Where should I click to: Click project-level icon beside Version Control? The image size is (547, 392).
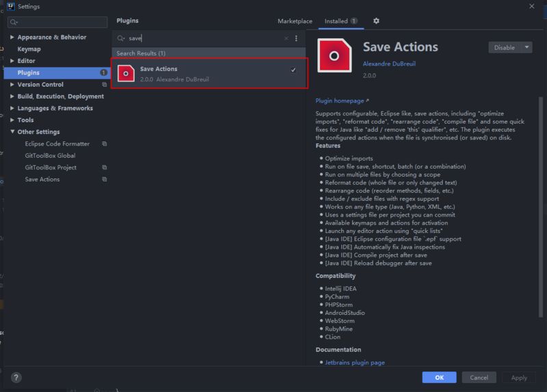[105, 84]
